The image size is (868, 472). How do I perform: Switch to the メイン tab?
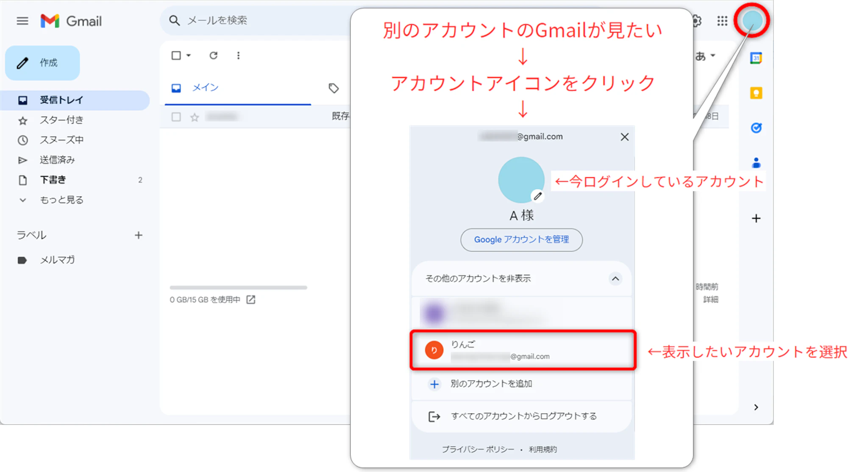[x=205, y=88]
